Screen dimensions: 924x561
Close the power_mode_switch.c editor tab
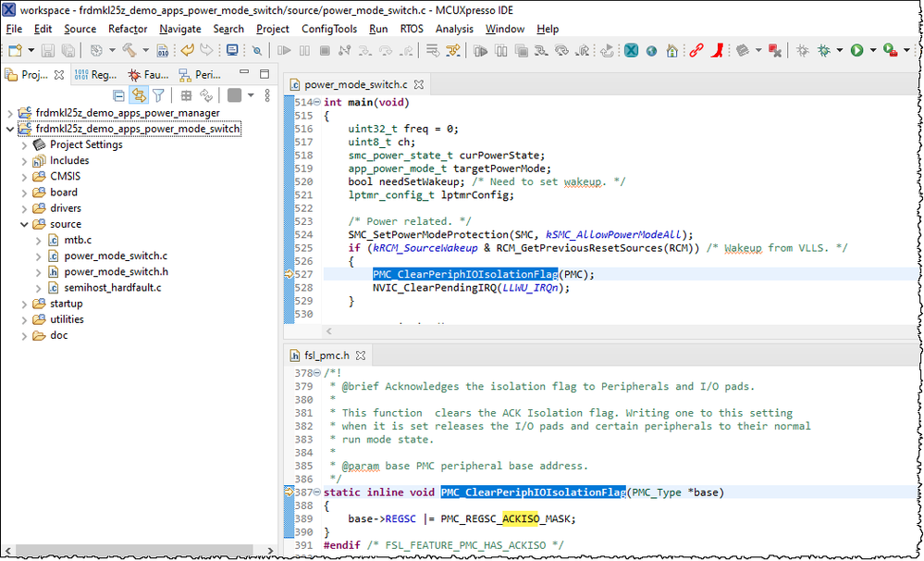click(x=419, y=84)
